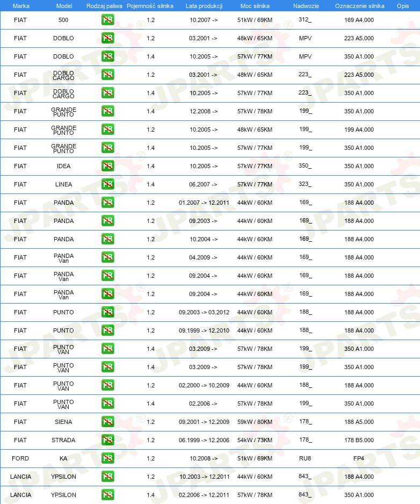Select engine code 169 A4.000
The height and width of the screenshot is (504, 420).
coord(359,20)
